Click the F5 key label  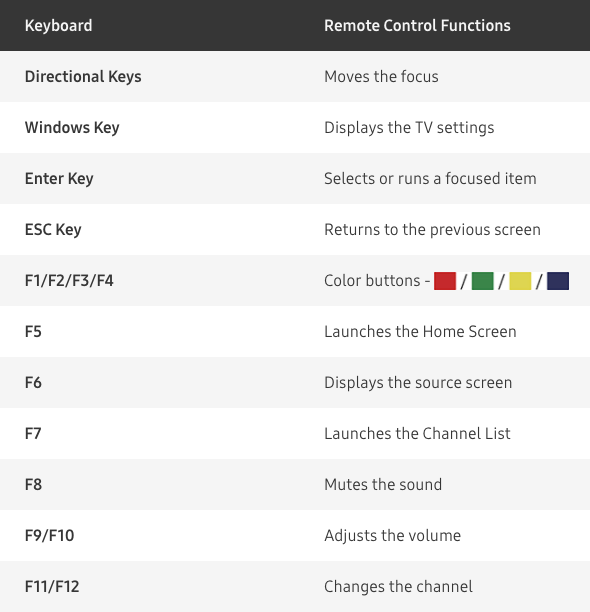pos(33,332)
